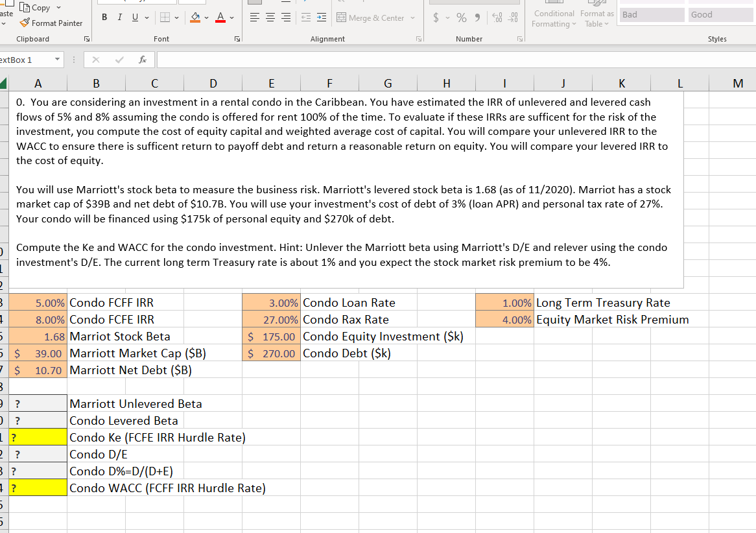
Task: Select center alignment
Action: (270, 18)
